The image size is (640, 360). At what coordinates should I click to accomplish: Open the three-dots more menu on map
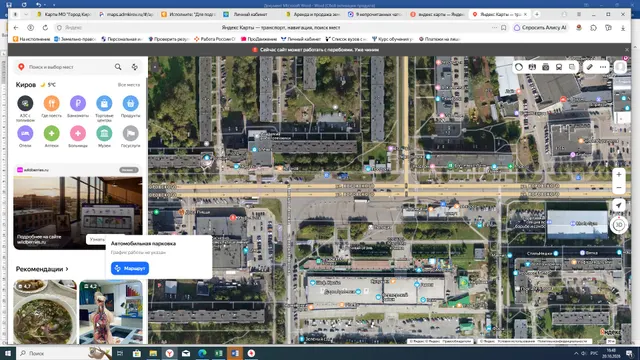(x=603, y=67)
